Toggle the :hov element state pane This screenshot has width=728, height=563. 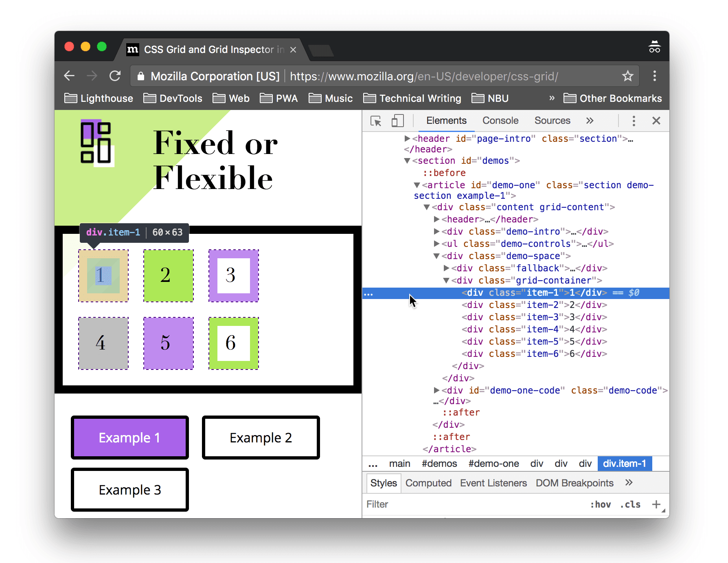point(601,504)
